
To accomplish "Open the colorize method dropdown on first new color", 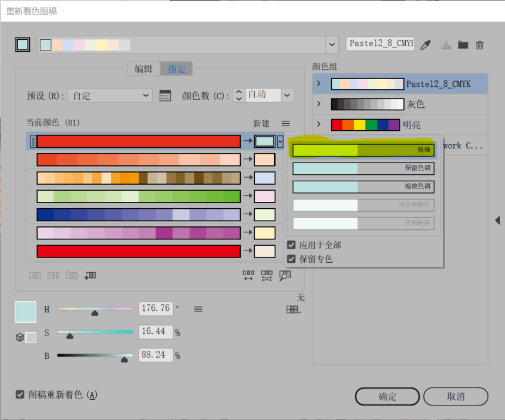I will pyautogui.click(x=280, y=141).
